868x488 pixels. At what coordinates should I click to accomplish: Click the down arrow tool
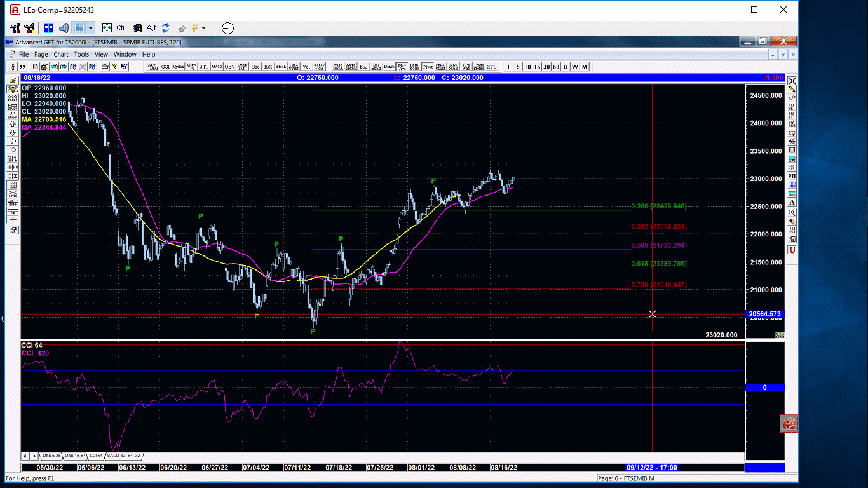pos(13,133)
